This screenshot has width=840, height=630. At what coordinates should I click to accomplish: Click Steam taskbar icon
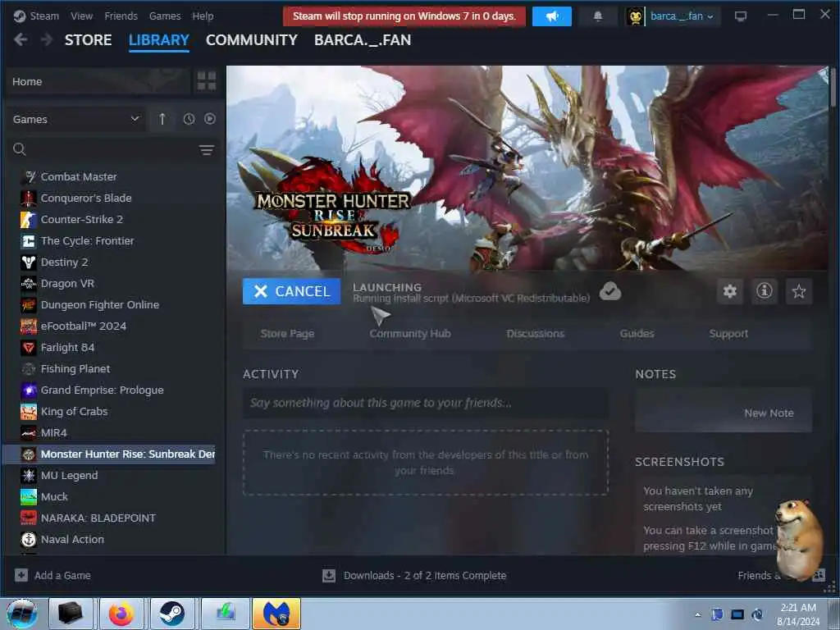tap(172, 614)
